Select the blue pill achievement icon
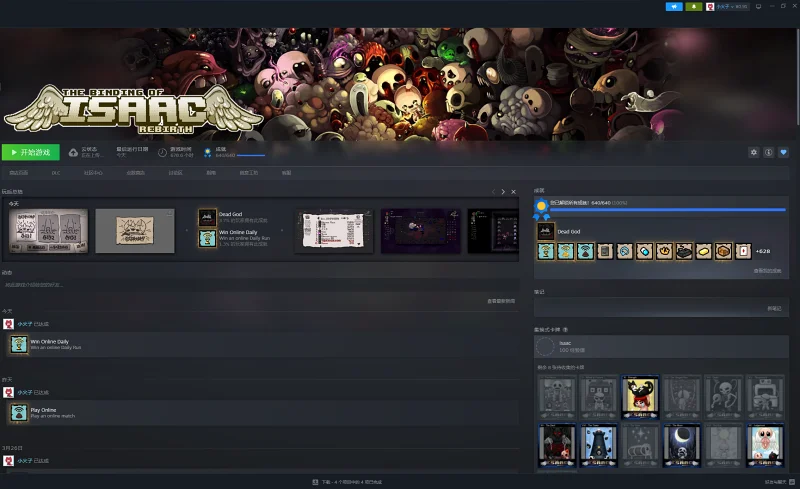The image size is (800, 489). [x=644, y=251]
